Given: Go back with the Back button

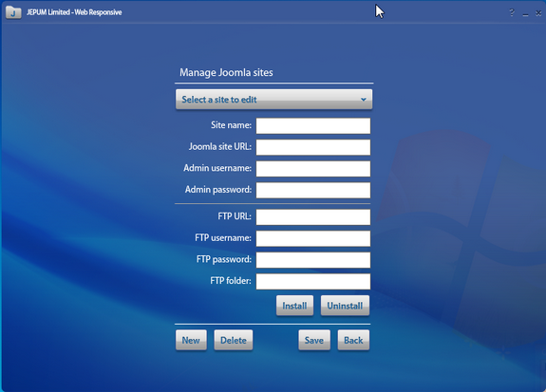Looking at the screenshot, I should (353, 340).
